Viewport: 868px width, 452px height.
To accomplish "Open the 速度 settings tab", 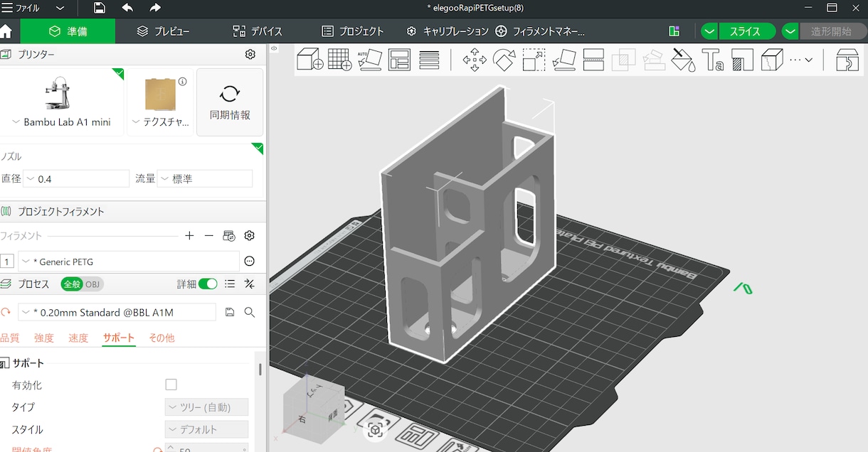I will click(78, 338).
